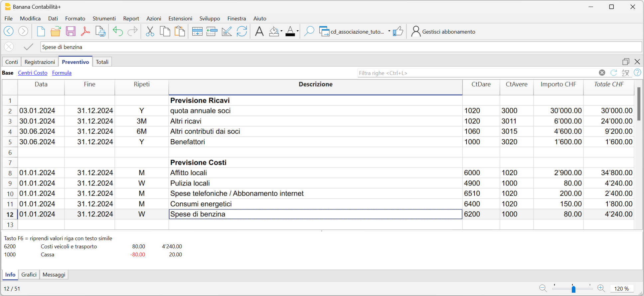The height and width of the screenshot is (296, 644).
Task: Insert rows with the add-row table icon
Action: (197, 31)
